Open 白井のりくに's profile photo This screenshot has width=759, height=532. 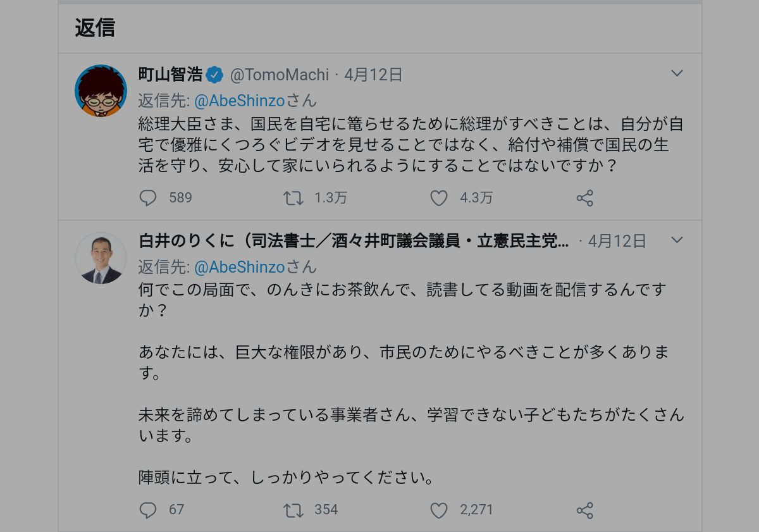coord(101,257)
